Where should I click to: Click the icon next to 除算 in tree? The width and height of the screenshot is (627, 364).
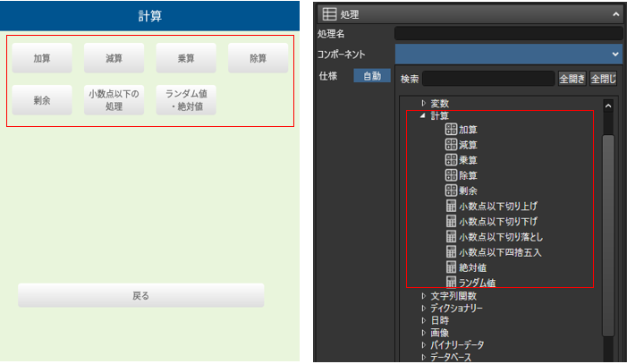point(451,174)
